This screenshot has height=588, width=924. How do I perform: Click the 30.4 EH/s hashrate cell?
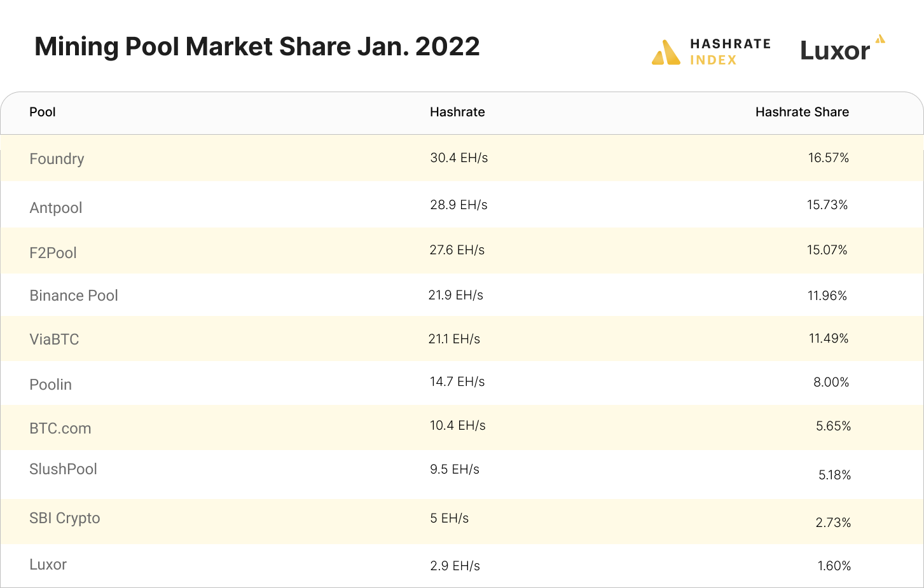459,158
